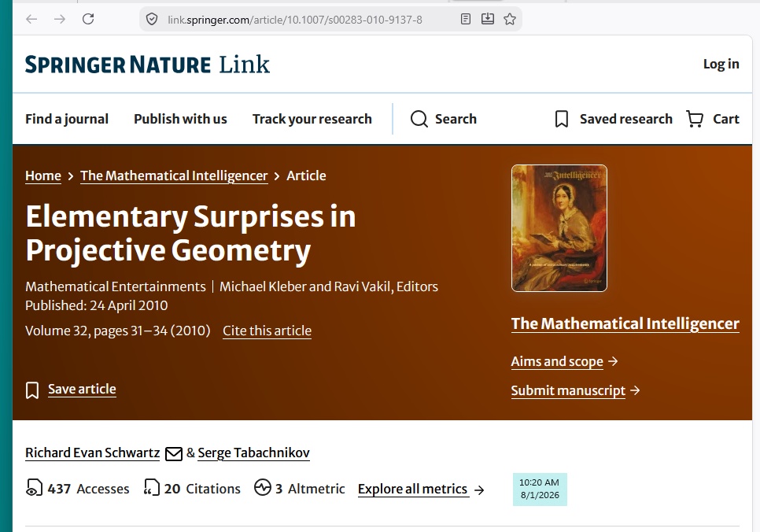Click the save-to-pocket download icon in address bar
The height and width of the screenshot is (532, 760).
pyautogui.click(x=488, y=20)
